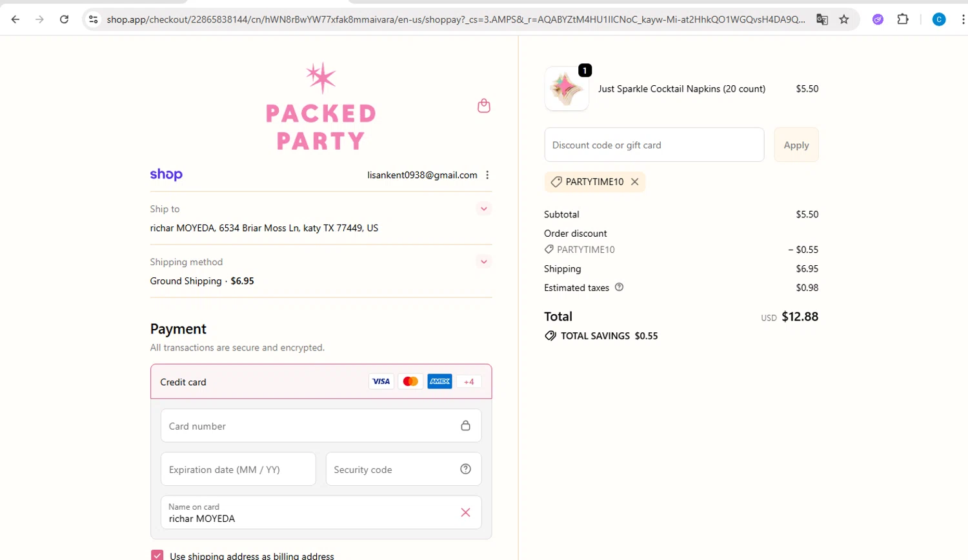Click the quantity badge on product thumbnail
The width and height of the screenshot is (968, 560).
click(585, 70)
